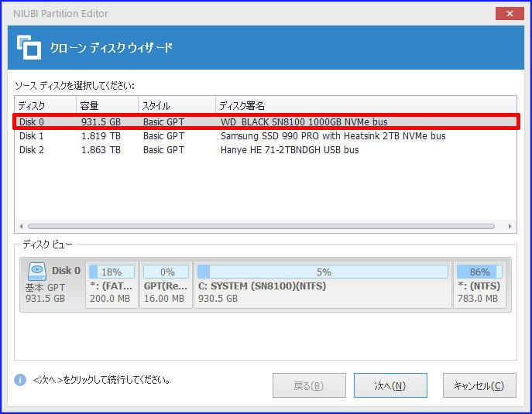Select Disk 1 row in the source list
The image size is (532, 414).
pyautogui.click(x=266, y=136)
